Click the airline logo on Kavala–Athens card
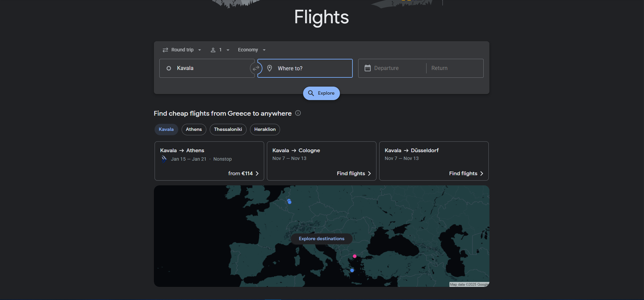This screenshot has width=644, height=300. [164, 159]
